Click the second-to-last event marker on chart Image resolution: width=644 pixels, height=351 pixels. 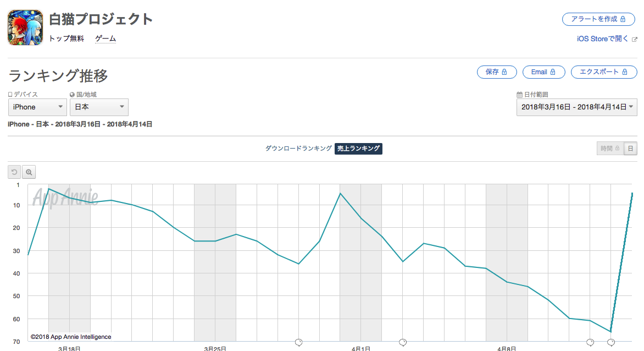tap(590, 342)
